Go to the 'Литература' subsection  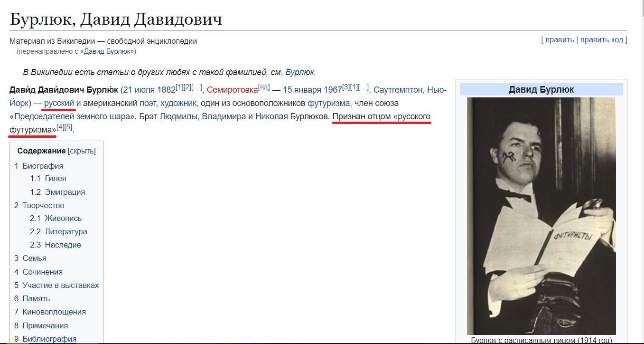[66, 232]
